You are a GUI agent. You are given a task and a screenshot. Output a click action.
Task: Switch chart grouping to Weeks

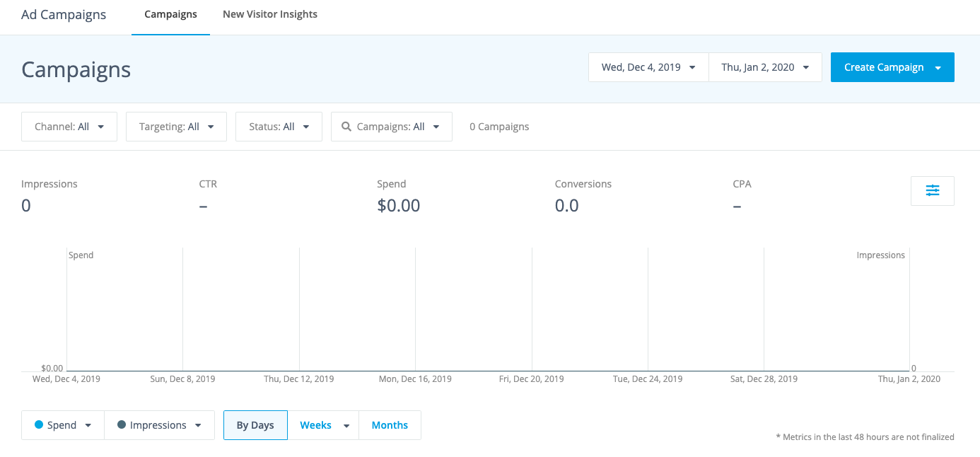click(315, 425)
